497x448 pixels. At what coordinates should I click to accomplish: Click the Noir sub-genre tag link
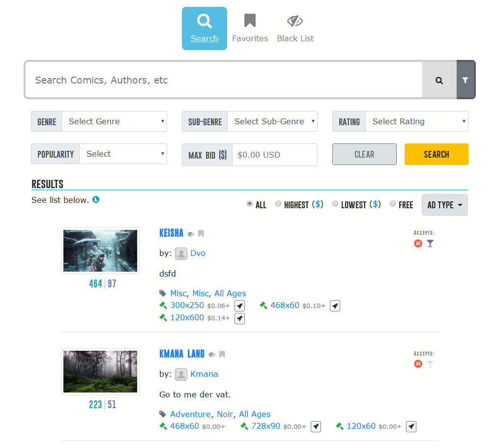click(x=225, y=414)
